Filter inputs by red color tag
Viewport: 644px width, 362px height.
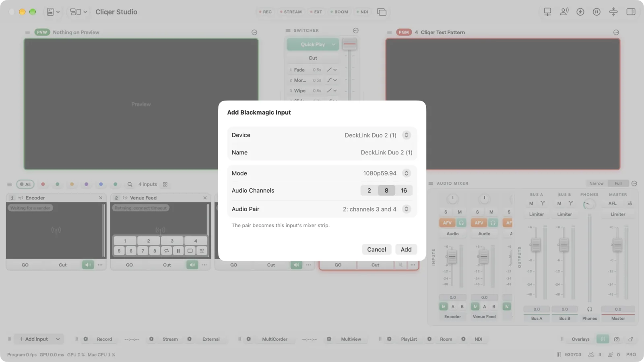click(43, 184)
